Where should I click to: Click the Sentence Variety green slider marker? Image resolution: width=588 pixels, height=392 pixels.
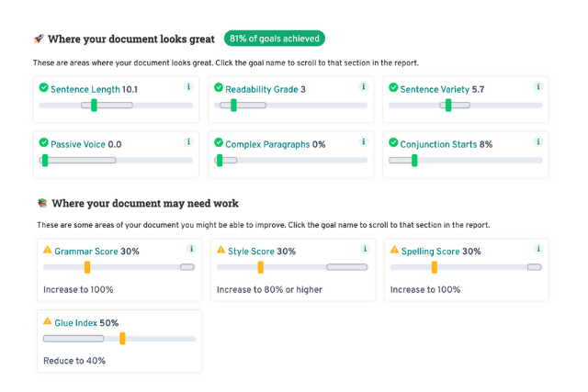[x=448, y=106]
